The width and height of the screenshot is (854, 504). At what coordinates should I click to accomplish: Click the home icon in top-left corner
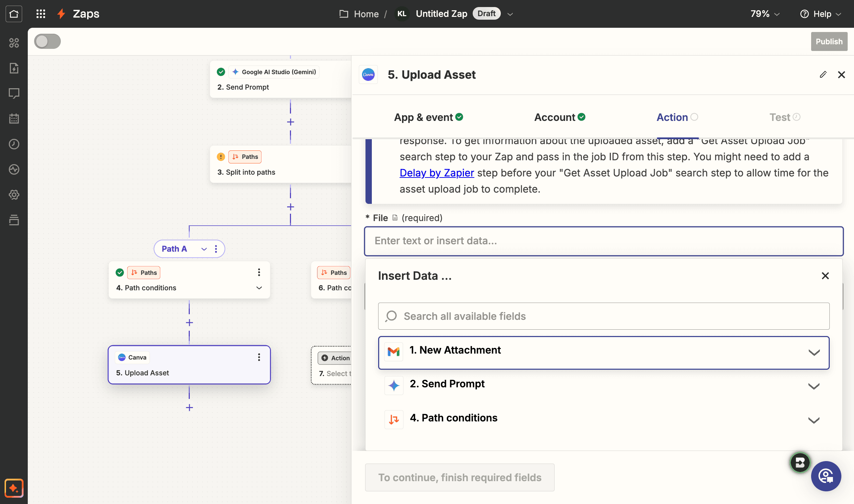click(x=14, y=14)
